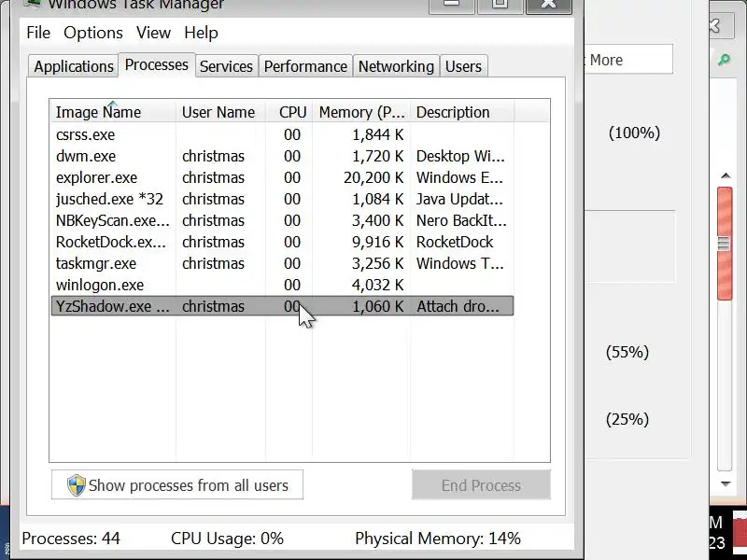Sort processes by the Image Name column
Image resolution: width=747 pixels, height=560 pixels.
click(x=98, y=112)
